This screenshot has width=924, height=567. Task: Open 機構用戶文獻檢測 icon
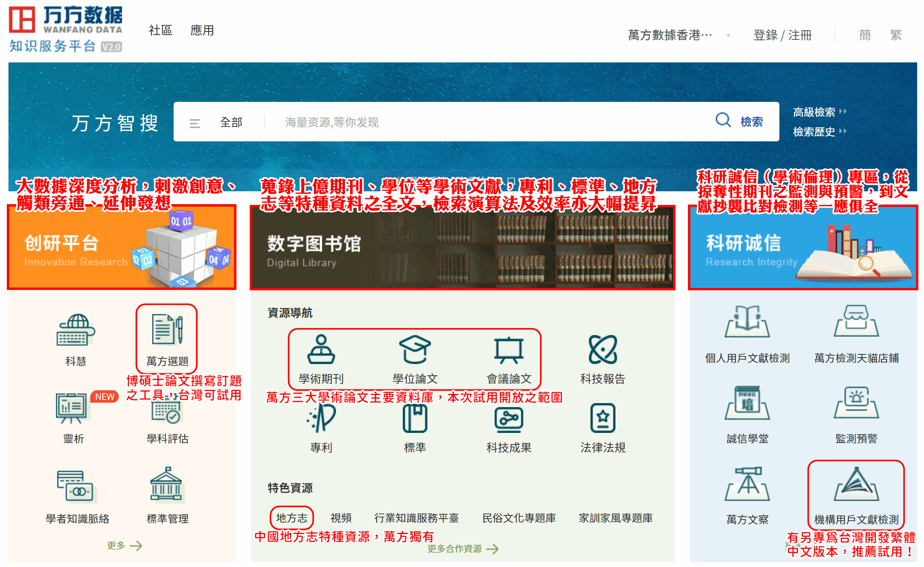point(856,484)
